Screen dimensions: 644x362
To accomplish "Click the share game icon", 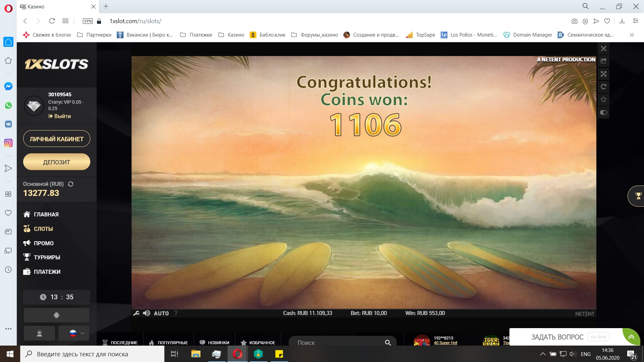I will (x=603, y=61).
